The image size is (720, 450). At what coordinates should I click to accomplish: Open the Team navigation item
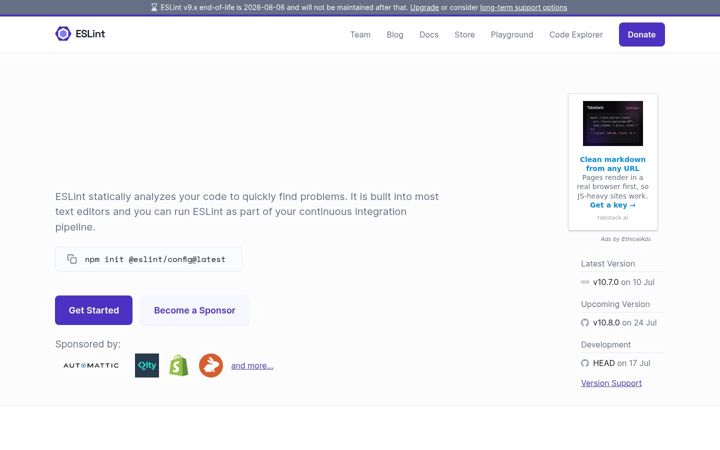tap(360, 34)
